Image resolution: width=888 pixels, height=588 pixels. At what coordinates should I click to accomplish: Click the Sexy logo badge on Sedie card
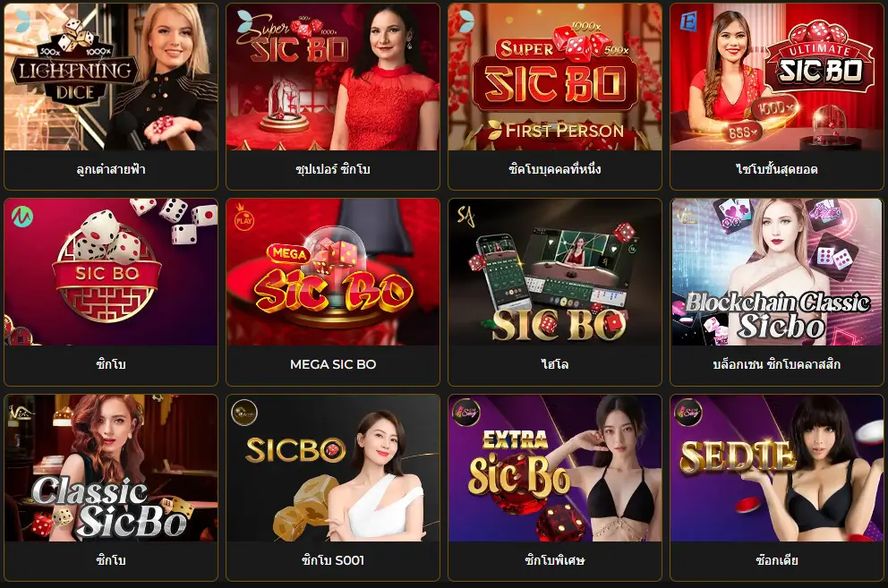[688, 413]
